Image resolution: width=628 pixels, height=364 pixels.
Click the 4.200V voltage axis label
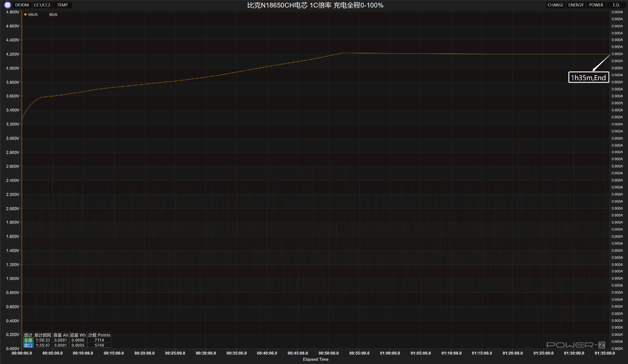12,54
